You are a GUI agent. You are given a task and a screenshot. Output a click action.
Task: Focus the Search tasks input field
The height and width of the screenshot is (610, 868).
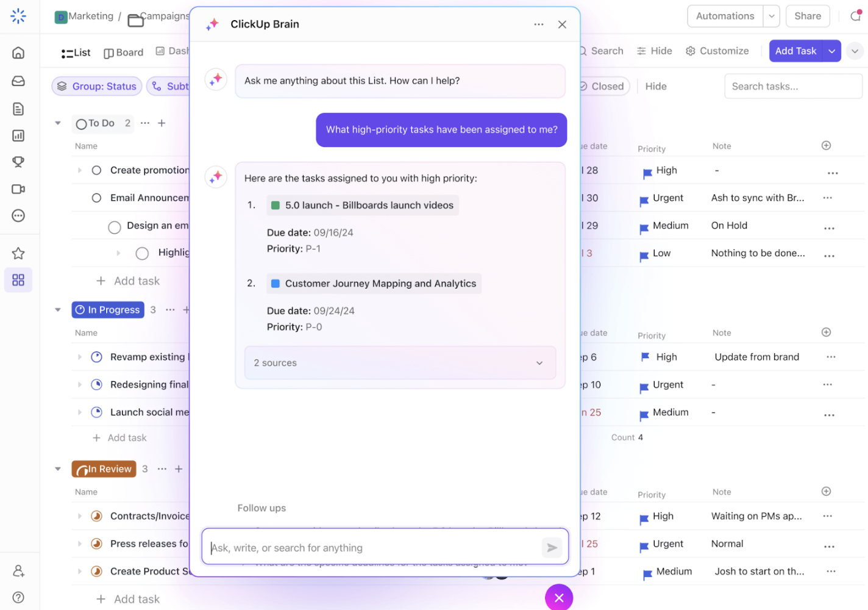coord(793,87)
